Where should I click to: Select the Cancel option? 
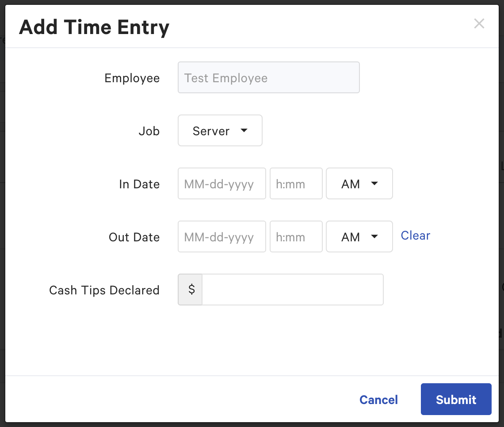coord(378,399)
